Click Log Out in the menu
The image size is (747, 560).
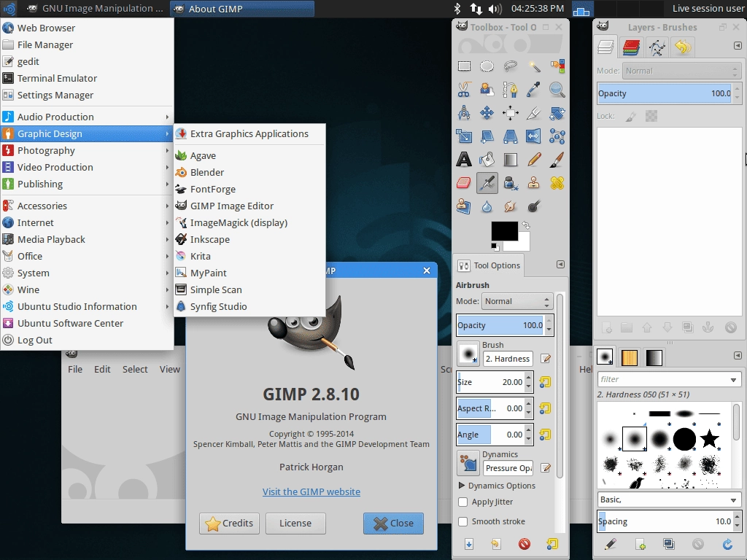click(x=87, y=340)
